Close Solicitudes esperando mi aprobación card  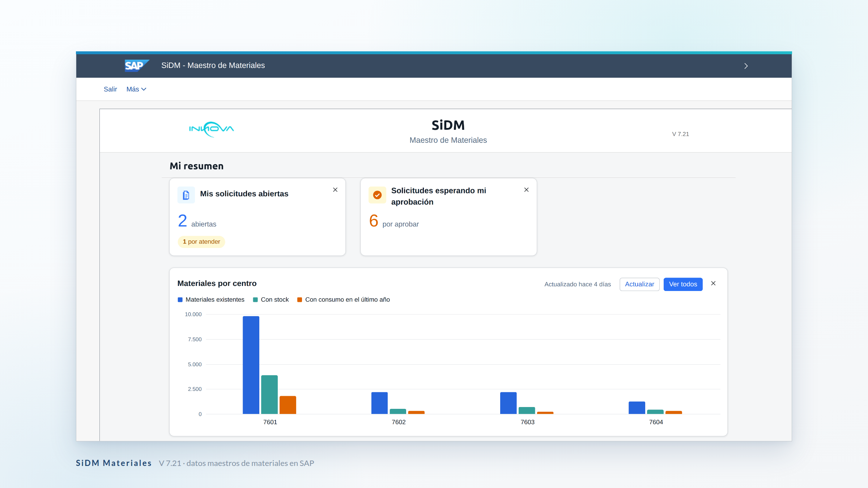point(526,190)
